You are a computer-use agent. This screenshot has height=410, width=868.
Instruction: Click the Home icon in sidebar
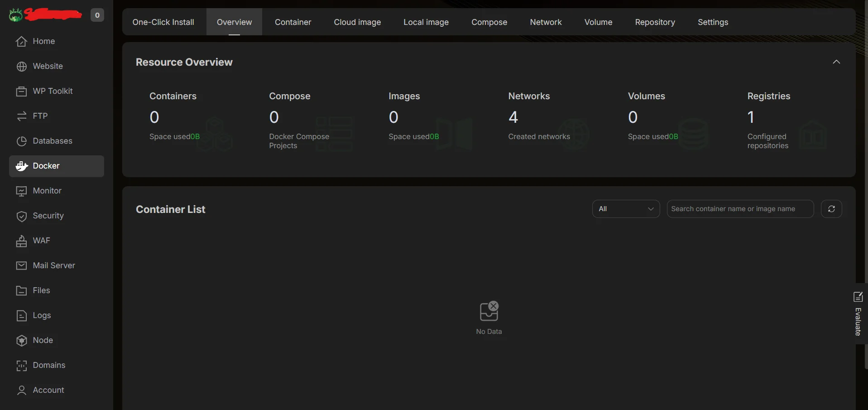point(21,42)
